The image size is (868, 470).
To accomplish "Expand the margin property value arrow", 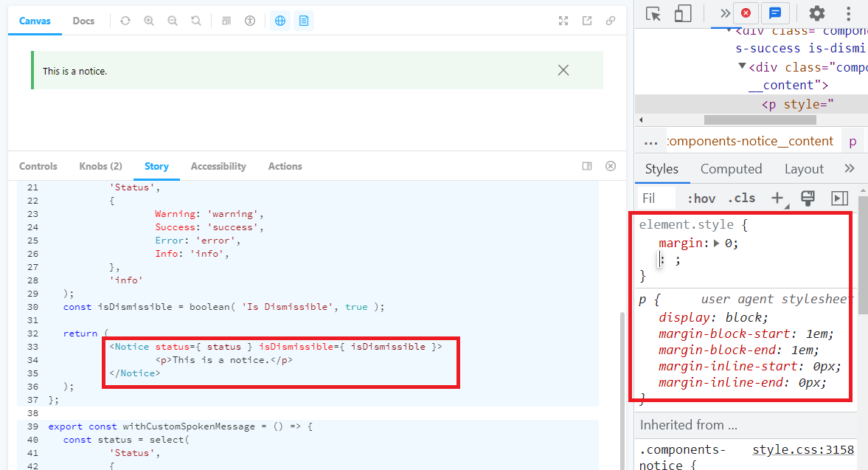I will (x=715, y=243).
